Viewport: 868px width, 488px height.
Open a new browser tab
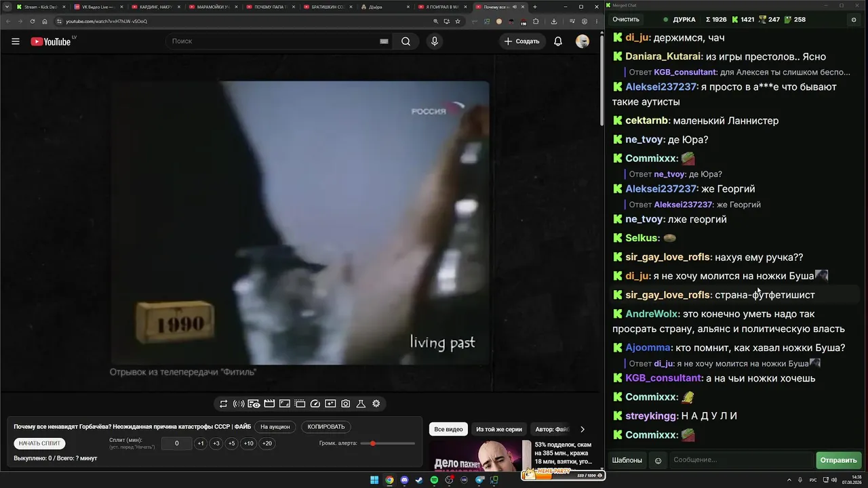tap(535, 7)
